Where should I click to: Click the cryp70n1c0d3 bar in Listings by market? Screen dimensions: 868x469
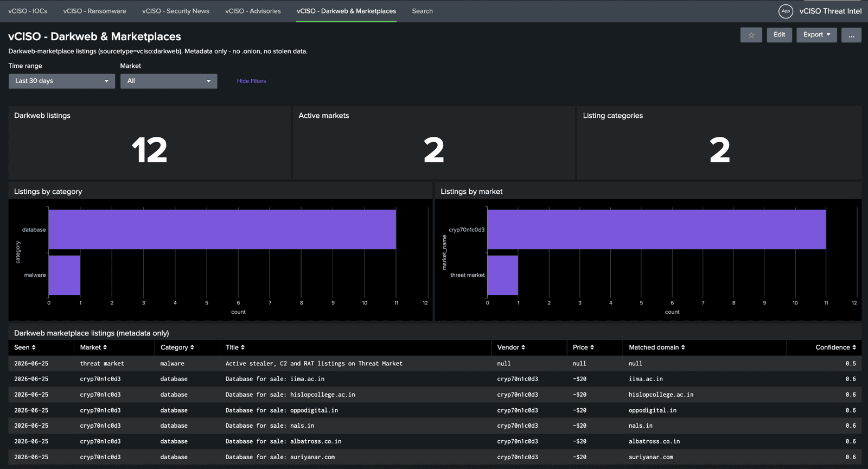pyautogui.click(x=656, y=230)
